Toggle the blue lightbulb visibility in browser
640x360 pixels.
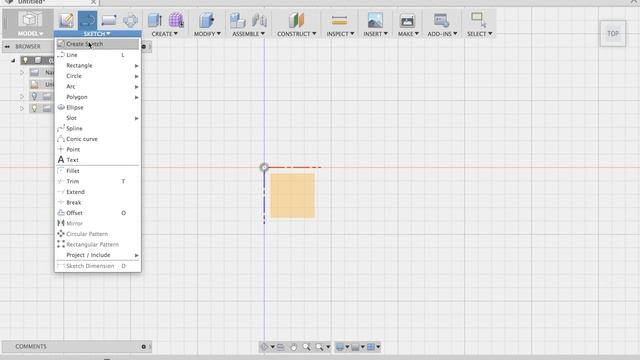[x=35, y=96]
